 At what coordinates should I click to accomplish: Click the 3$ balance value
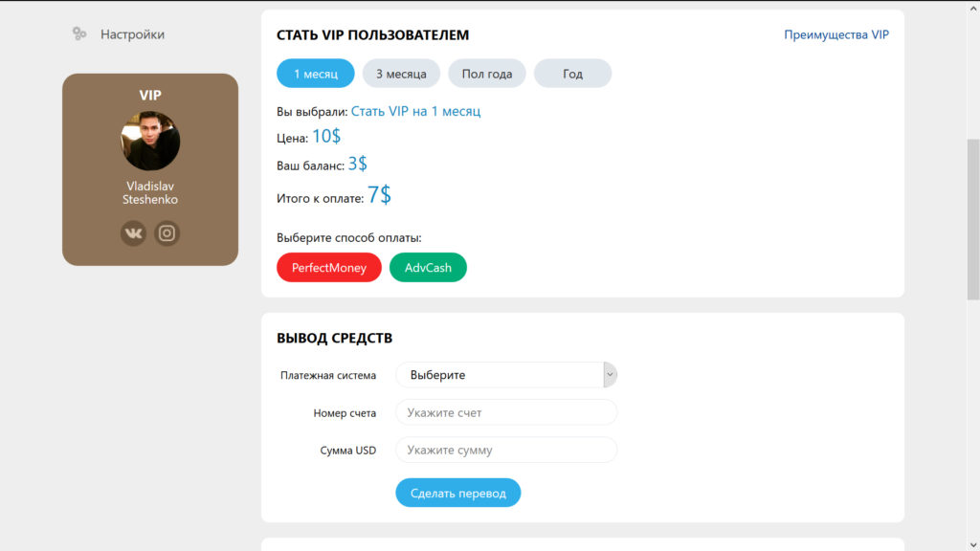pyautogui.click(x=358, y=164)
